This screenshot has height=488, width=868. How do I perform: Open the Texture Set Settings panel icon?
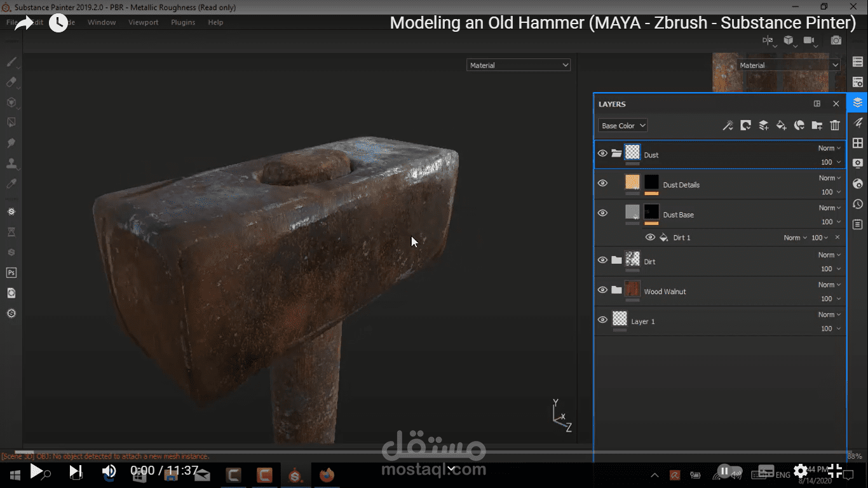(x=858, y=82)
